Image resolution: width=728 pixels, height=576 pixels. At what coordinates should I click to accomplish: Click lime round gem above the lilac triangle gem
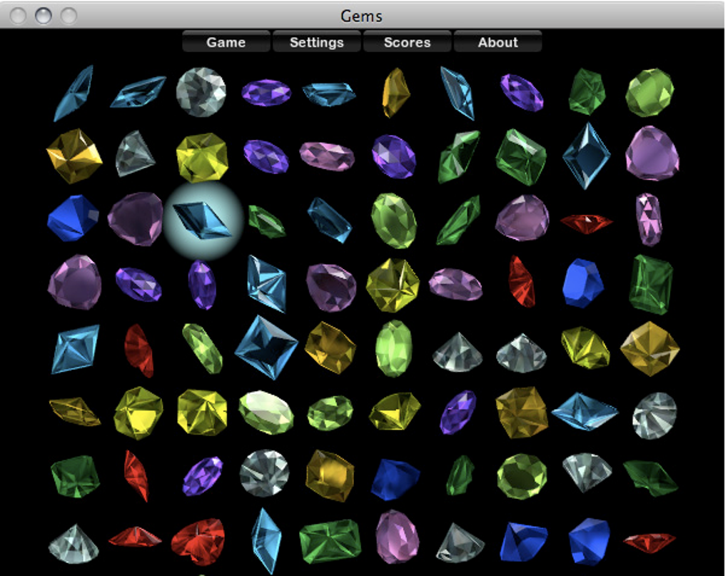650,92
